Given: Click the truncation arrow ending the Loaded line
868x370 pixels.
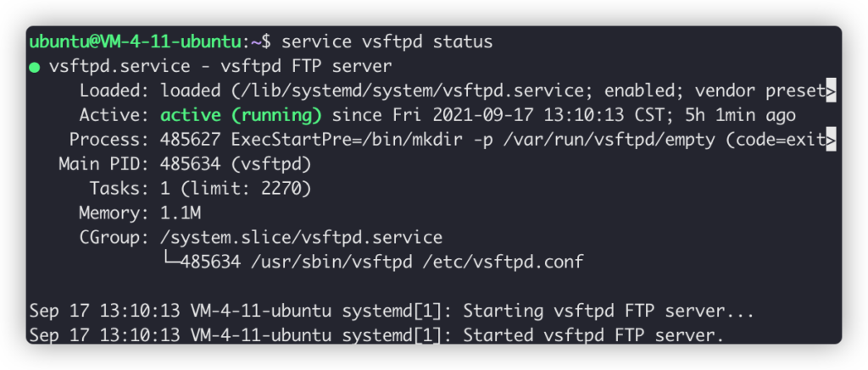Looking at the screenshot, I should click(x=831, y=91).
